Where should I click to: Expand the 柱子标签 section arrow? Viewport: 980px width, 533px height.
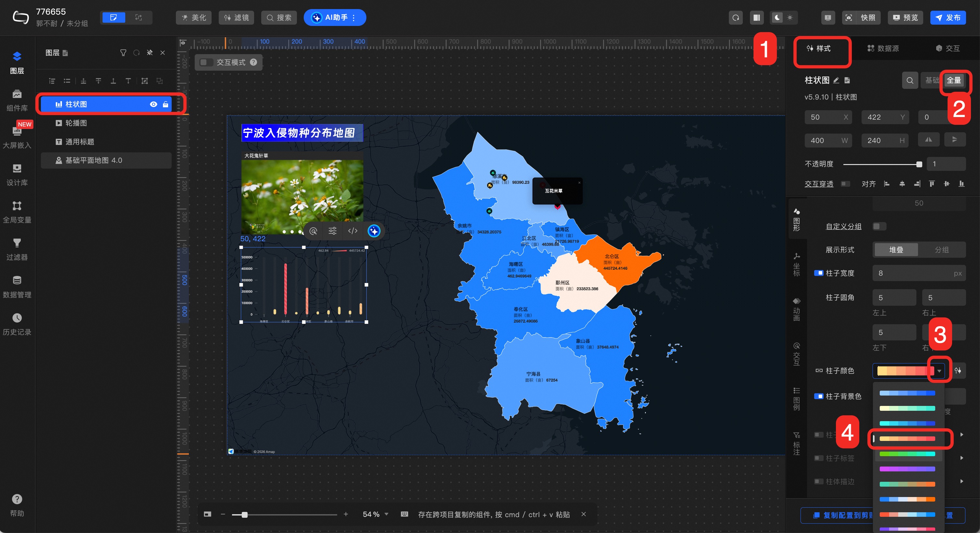point(962,458)
